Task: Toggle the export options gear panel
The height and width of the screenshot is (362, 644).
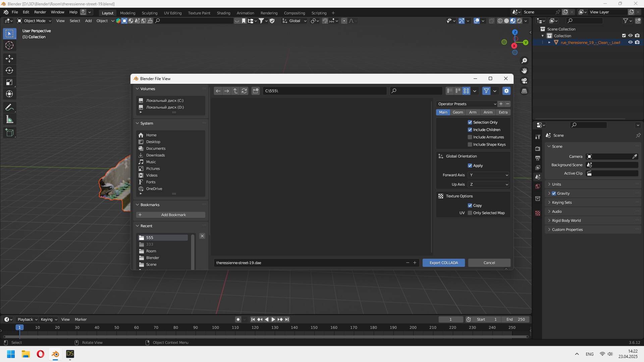Action: [x=506, y=91]
